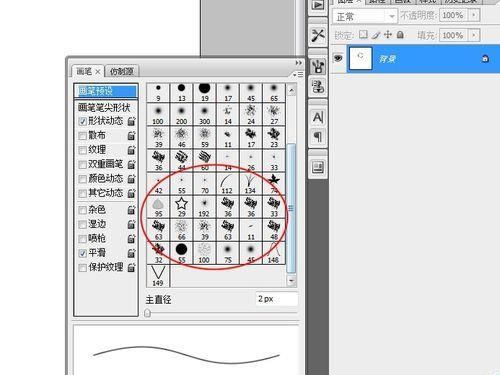Select the hard round brush preset 9
This screenshot has height=375, width=500.
(x=158, y=92)
